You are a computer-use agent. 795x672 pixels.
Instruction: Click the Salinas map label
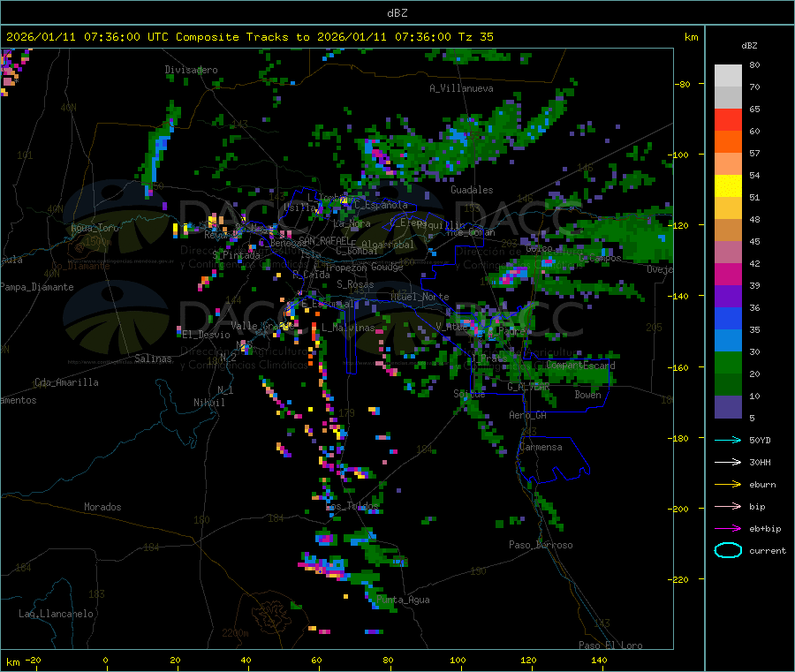click(153, 359)
